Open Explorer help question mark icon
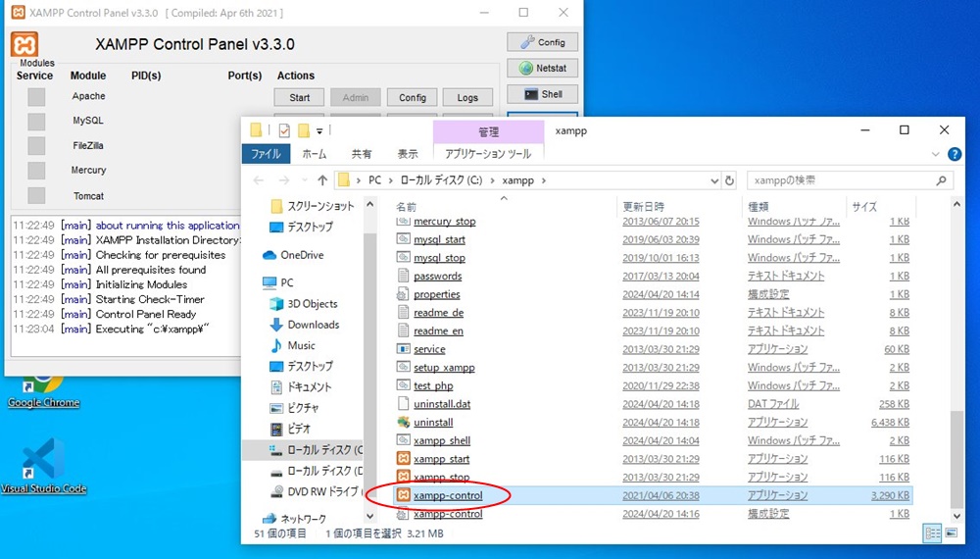This screenshot has width=980, height=559. tap(955, 154)
